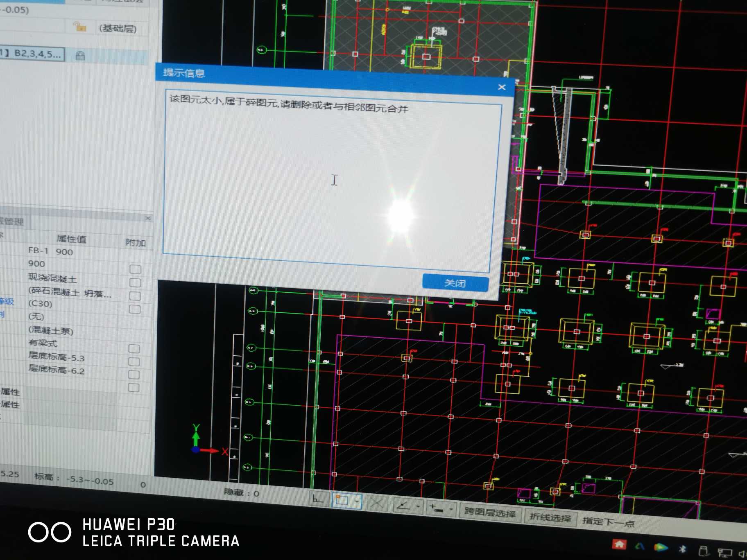
Task: Tick the 附加 checkbox for (C30) row
Action: pos(135,309)
